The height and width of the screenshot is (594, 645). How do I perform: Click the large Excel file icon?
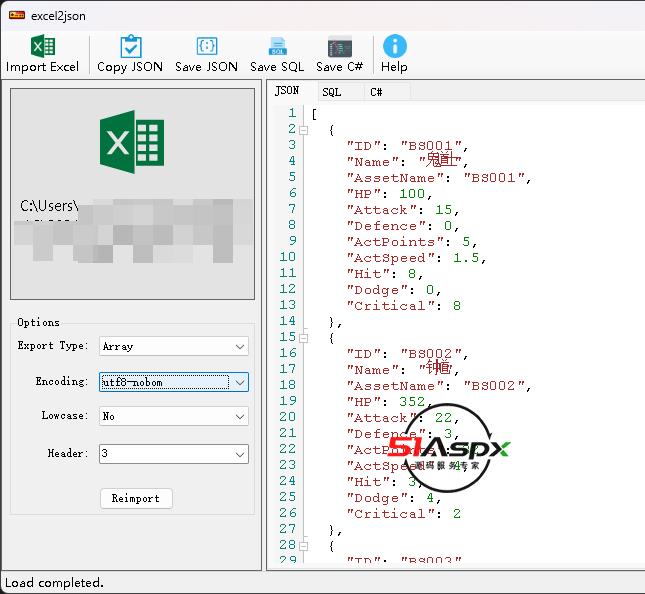click(x=131, y=142)
